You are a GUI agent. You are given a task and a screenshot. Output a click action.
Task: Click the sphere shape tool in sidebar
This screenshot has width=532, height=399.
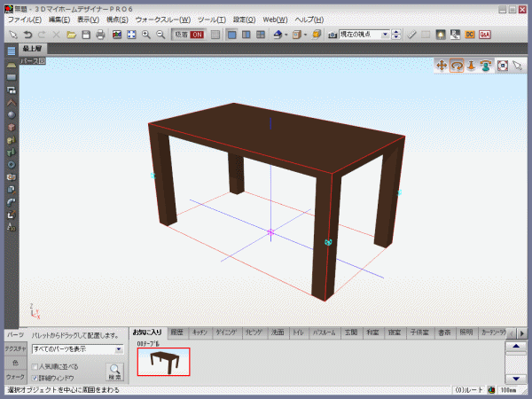(x=11, y=114)
